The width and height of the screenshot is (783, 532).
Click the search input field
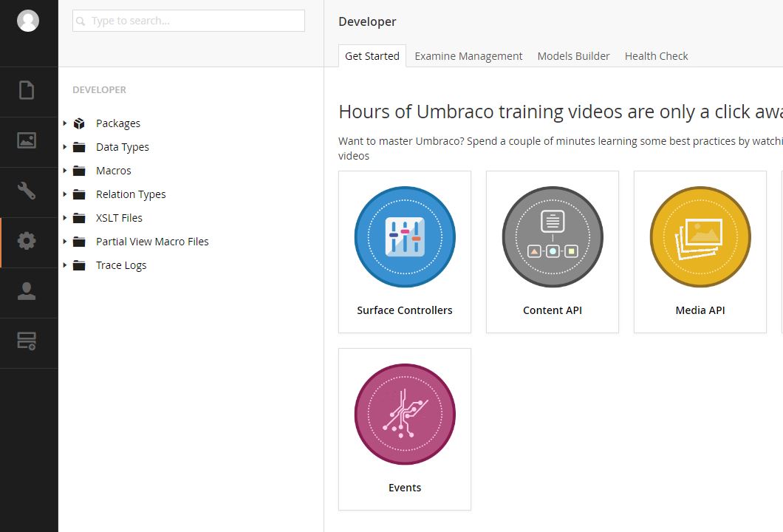[x=188, y=21]
